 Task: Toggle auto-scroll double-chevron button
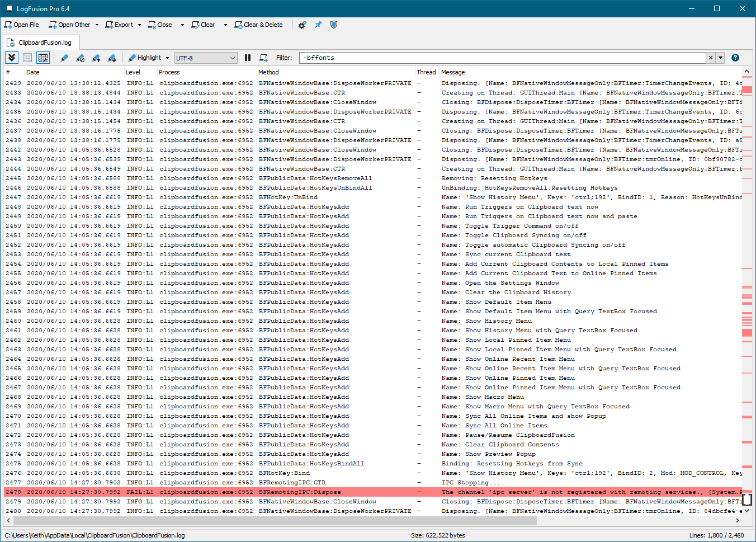12,58
